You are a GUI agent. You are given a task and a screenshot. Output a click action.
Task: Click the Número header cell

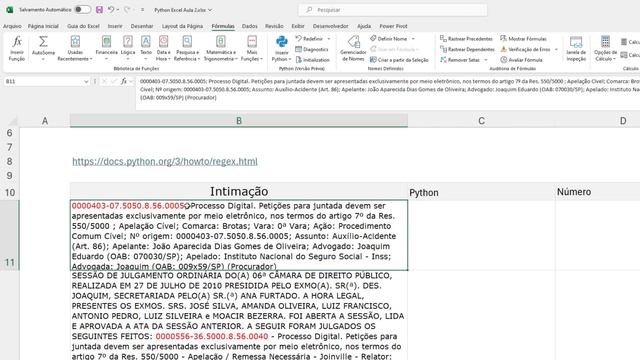click(x=598, y=192)
